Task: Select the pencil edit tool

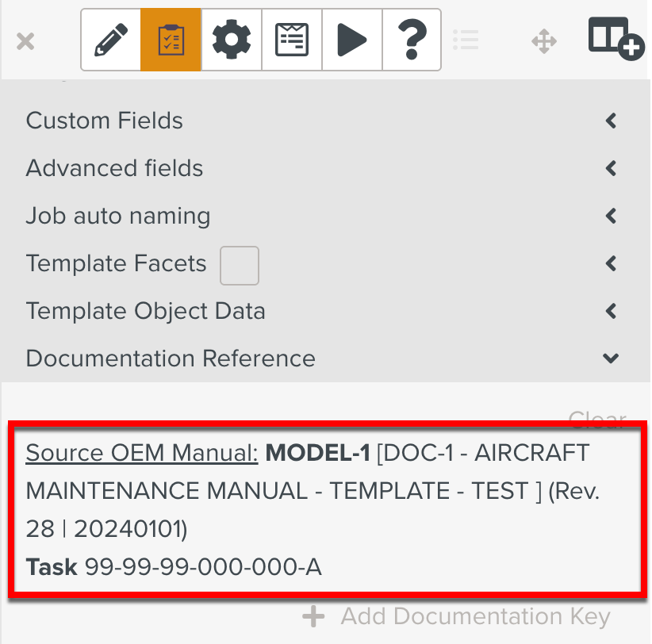Action: click(111, 39)
